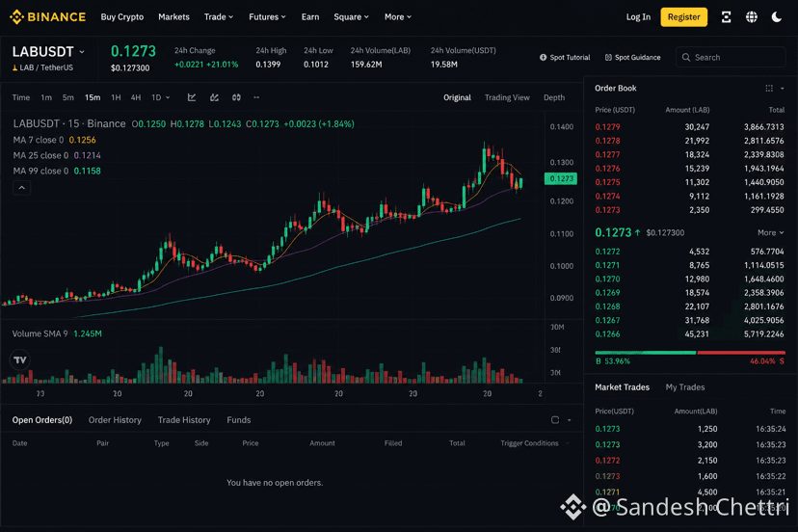Click the order book layout icon
The width and height of the screenshot is (798, 532).
[x=769, y=88]
